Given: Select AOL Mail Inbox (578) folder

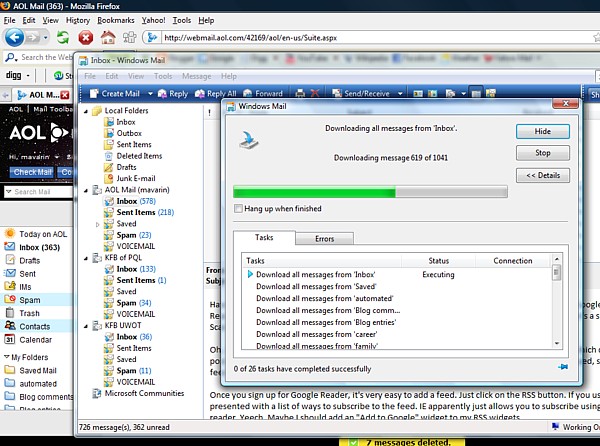Looking at the screenshot, I should tap(130, 201).
